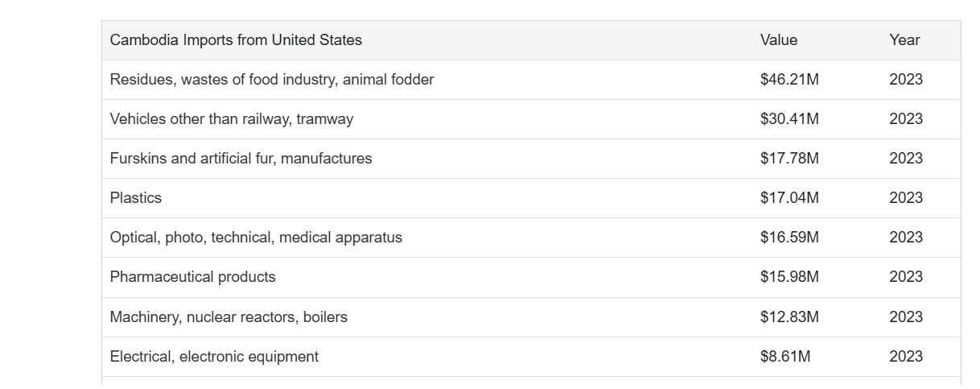
Task: Open Optical, photo, technical, medical apparatus
Action: coord(256,238)
